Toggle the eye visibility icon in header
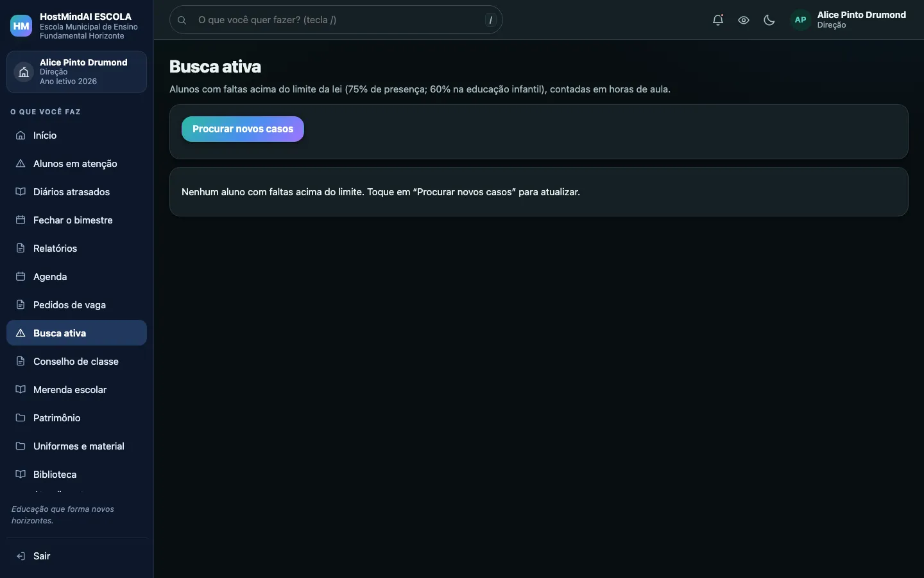 [744, 20]
